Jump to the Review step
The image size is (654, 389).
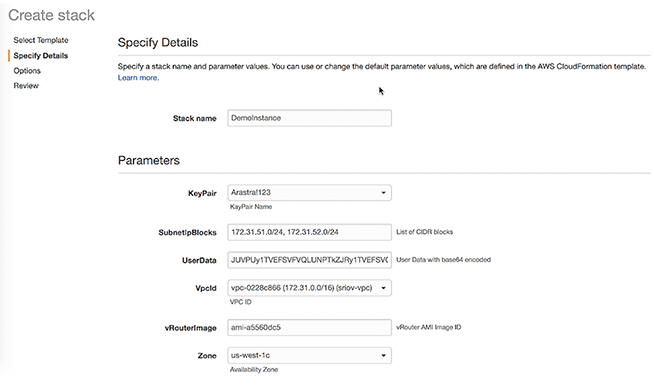click(x=26, y=85)
